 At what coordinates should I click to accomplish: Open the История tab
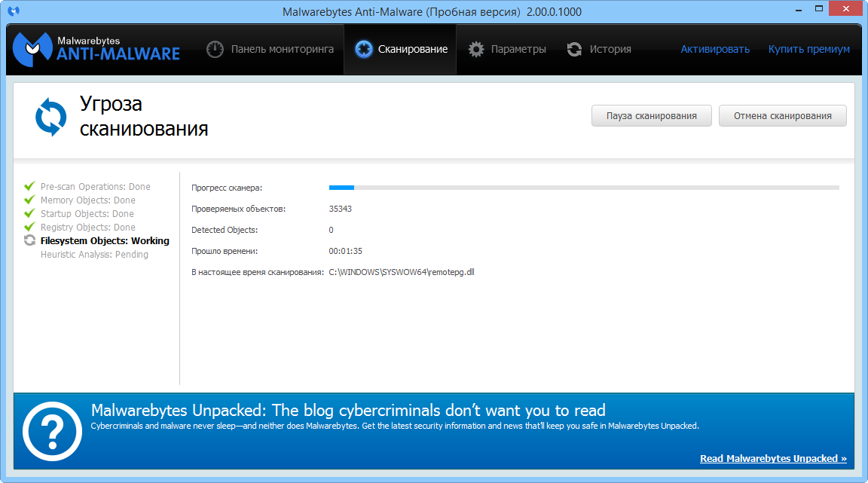click(609, 48)
